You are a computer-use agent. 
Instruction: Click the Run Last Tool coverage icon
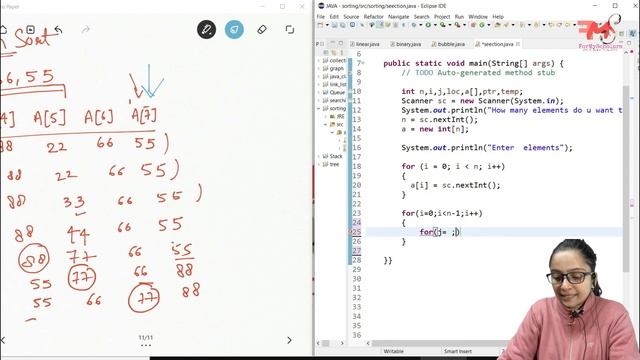click(442, 25)
